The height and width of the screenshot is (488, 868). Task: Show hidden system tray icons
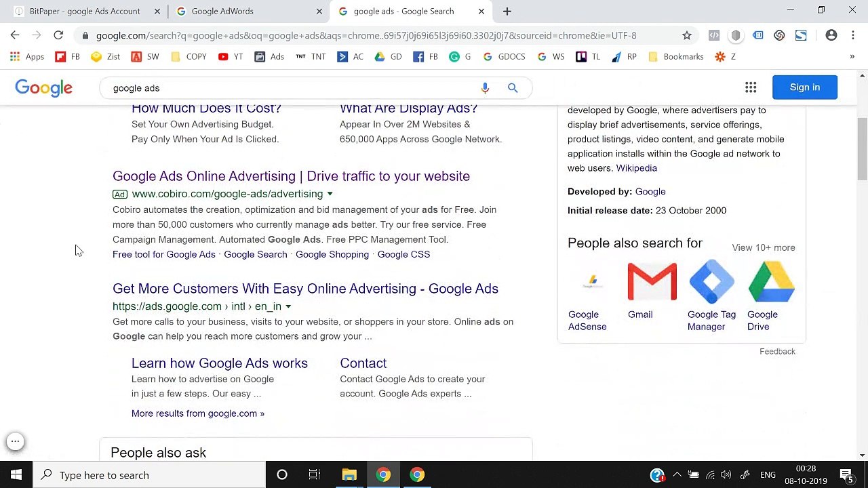coord(677,475)
